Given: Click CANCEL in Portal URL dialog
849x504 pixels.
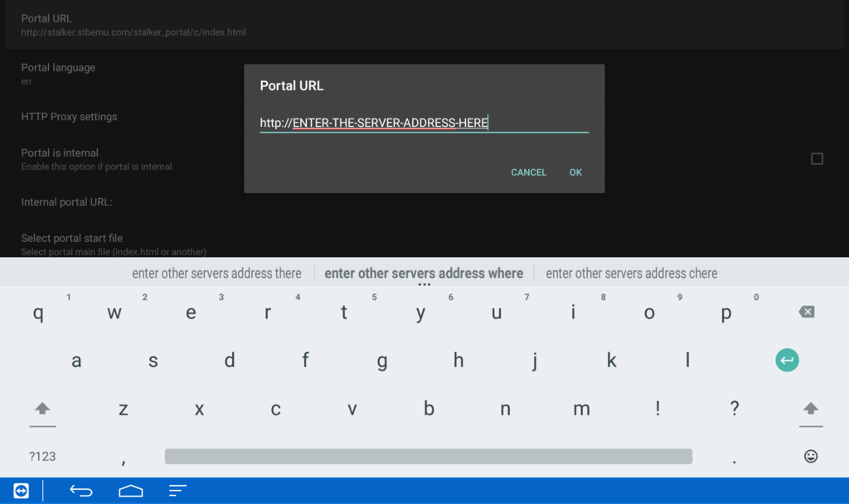Looking at the screenshot, I should tap(528, 172).
